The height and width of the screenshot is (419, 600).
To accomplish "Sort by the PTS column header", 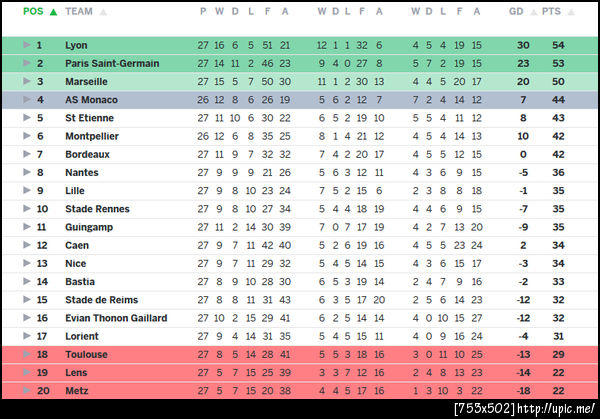I will point(550,11).
